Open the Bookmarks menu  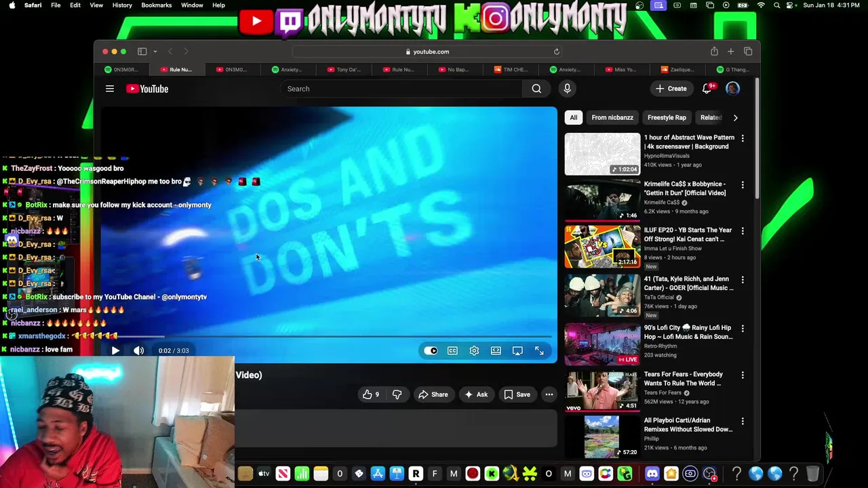click(x=157, y=5)
